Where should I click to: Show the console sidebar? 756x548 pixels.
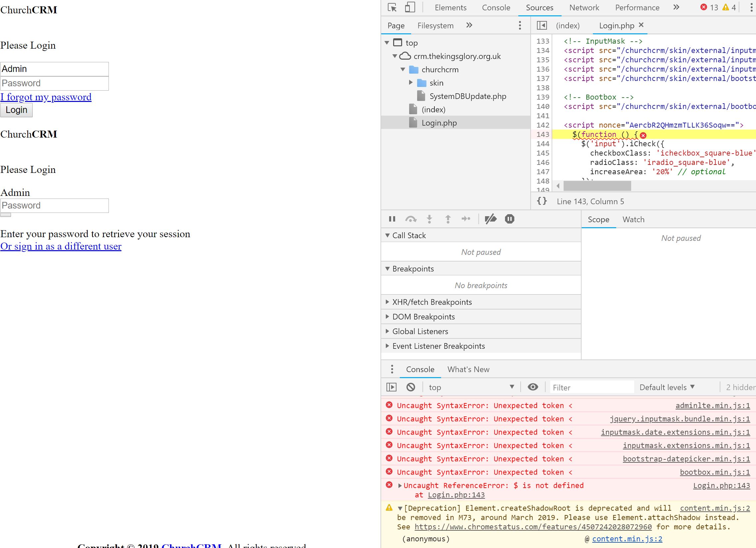coord(391,387)
